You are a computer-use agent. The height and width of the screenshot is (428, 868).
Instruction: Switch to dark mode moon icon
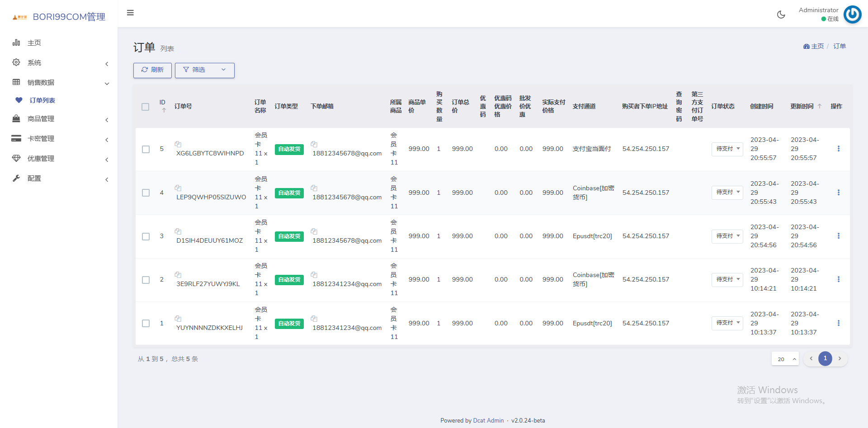tap(781, 14)
